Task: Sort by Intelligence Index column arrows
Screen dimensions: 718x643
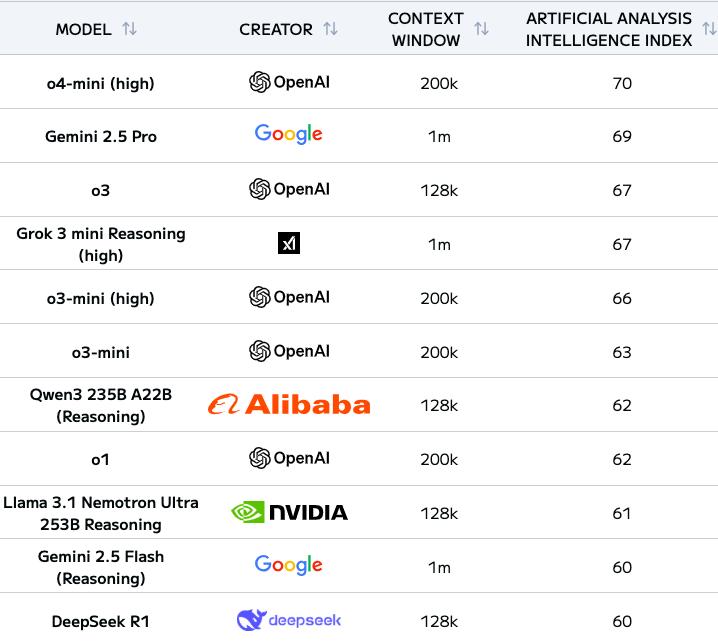Action: click(709, 29)
